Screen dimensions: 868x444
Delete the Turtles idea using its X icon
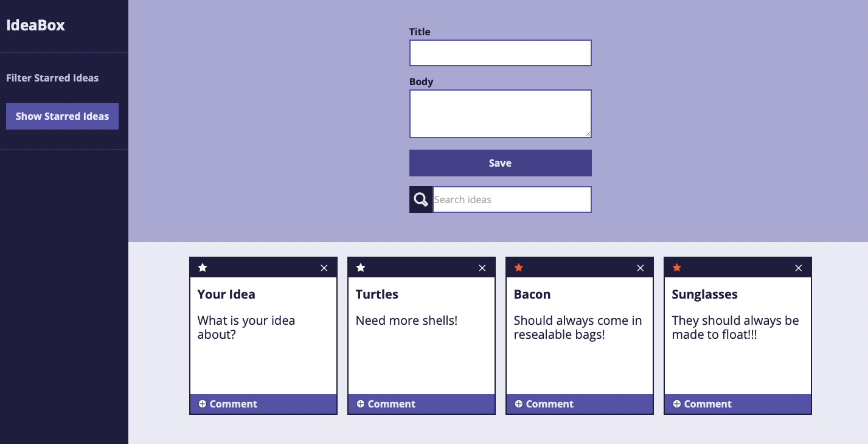(x=482, y=268)
